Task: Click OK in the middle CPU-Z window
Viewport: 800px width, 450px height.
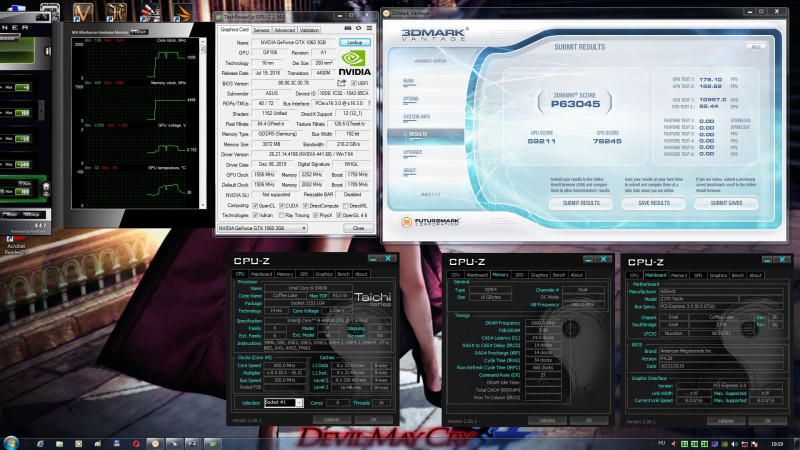Action: pos(589,420)
